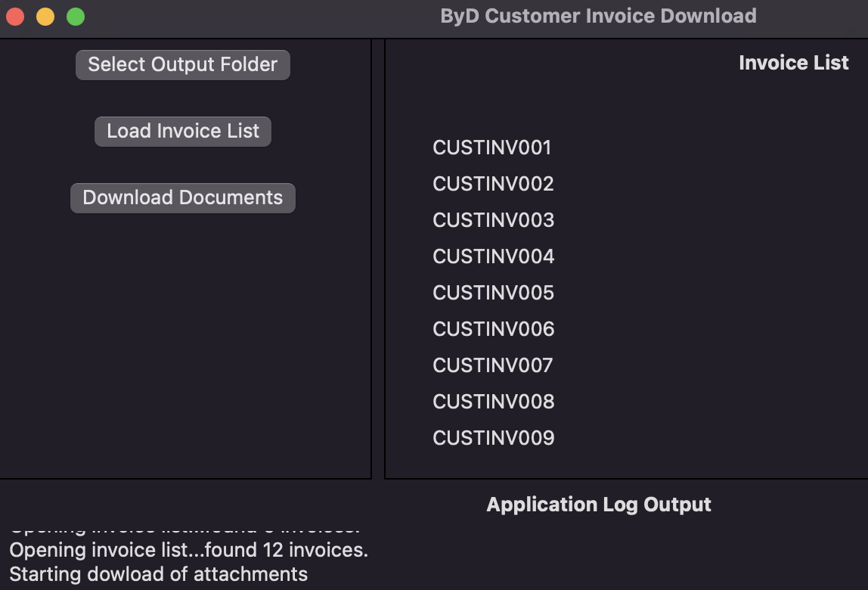Image resolution: width=868 pixels, height=590 pixels.
Task: Minimize the window with the yellow button
Action: point(45,17)
